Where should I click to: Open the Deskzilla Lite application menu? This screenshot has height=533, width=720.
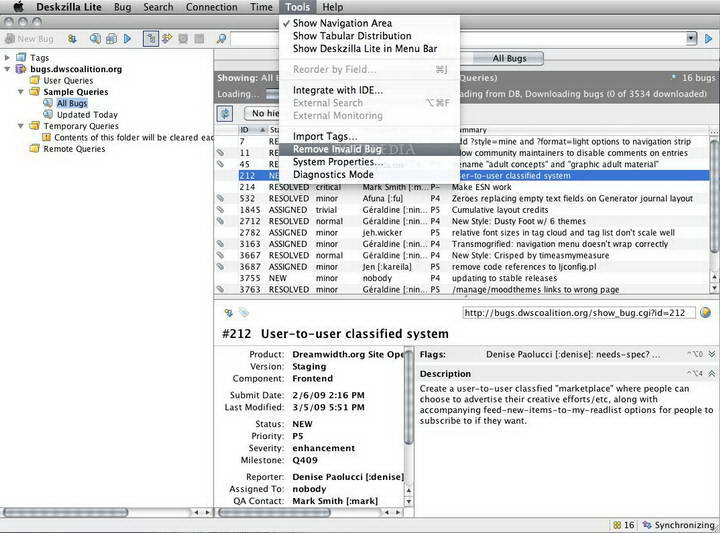pyautogui.click(x=68, y=7)
